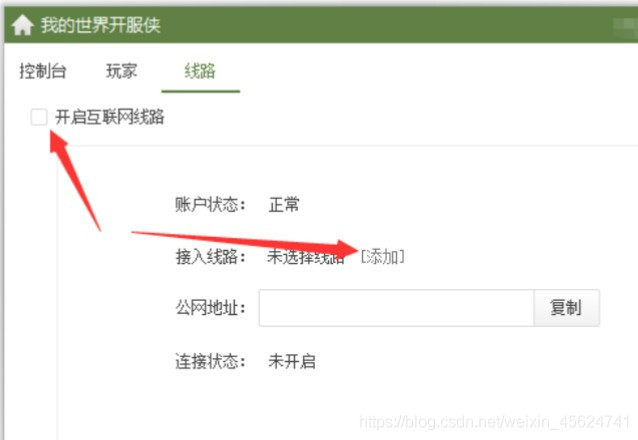Focus the 公网地址 input field
This screenshot has width=638, height=440.
[x=396, y=308]
